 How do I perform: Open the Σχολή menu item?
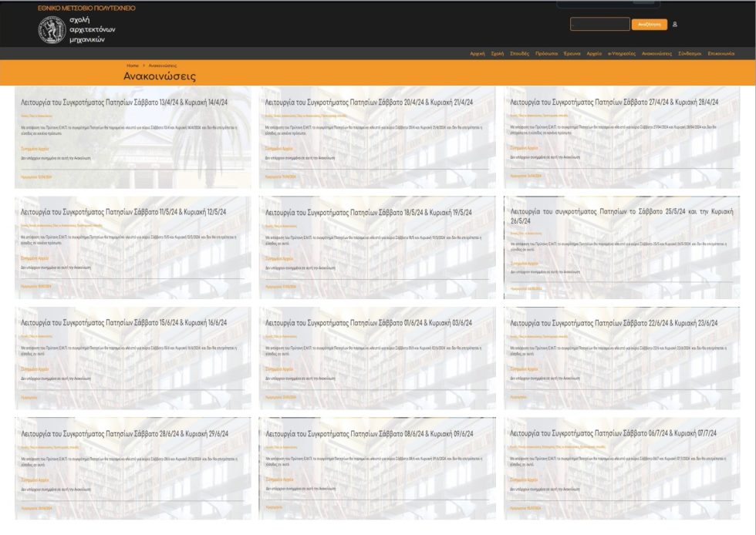[497, 53]
